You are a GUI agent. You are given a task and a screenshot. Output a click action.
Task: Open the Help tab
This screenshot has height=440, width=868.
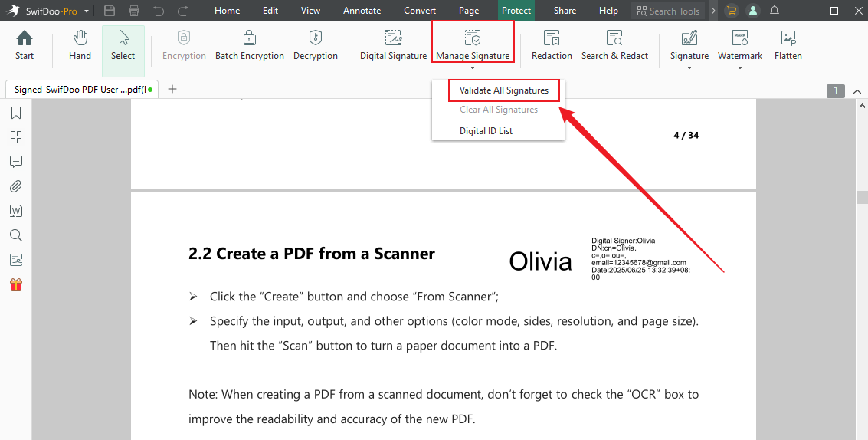point(608,11)
